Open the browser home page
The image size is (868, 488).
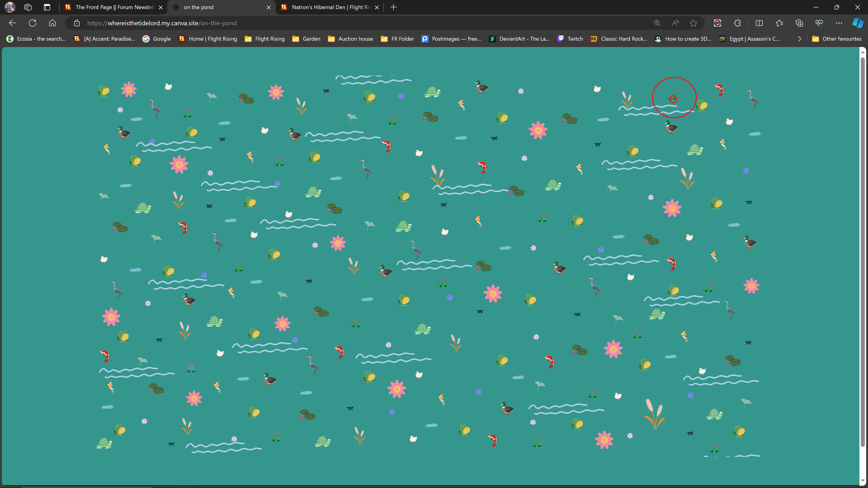52,23
